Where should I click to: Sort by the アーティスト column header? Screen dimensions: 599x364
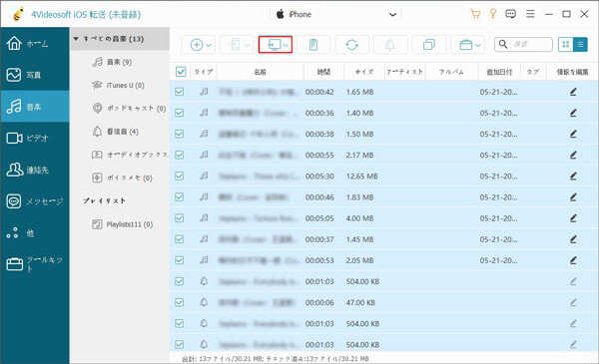pyautogui.click(x=405, y=72)
